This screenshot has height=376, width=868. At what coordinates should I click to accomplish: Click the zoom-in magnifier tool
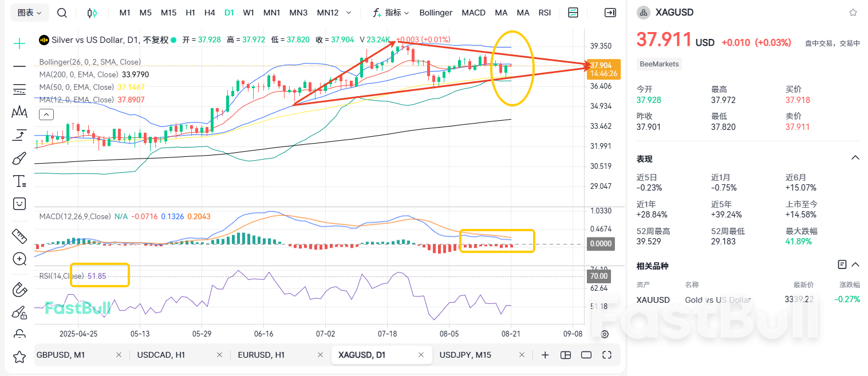point(19,259)
